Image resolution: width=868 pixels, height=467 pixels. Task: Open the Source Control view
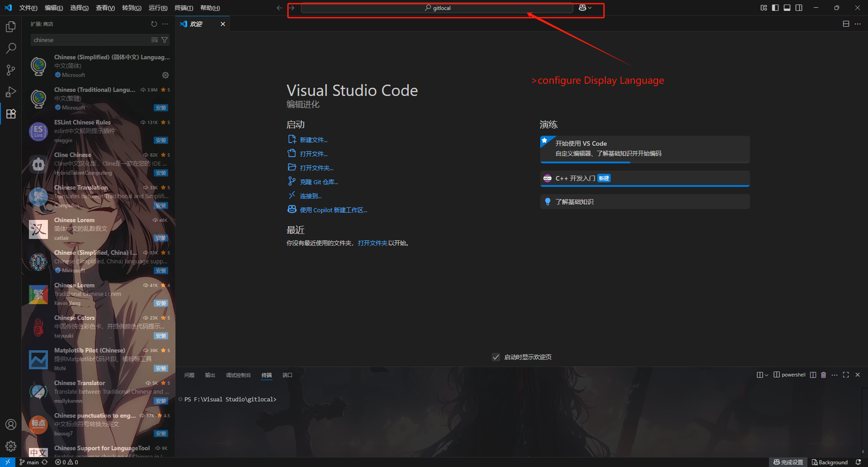(x=11, y=70)
